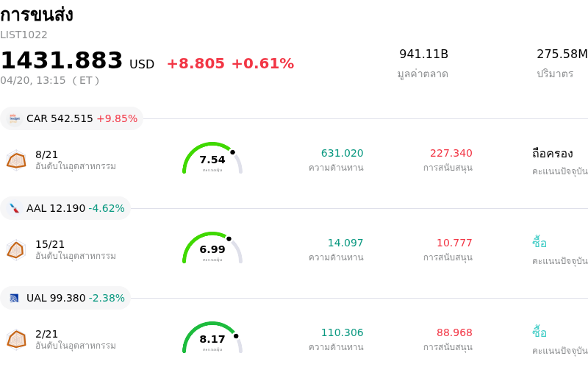Viewport: 588px width, 367px height.
Task: Click the UAL airline logo icon
Action: click(x=15, y=298)
